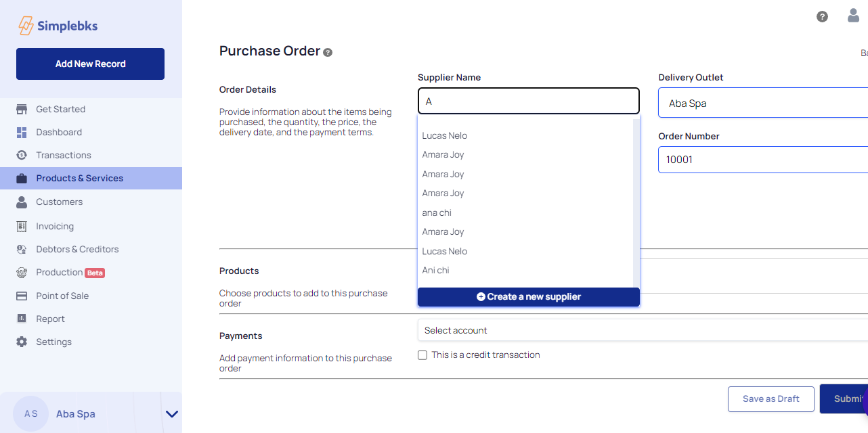Enable the credit transaction checkbox
This screenshot has width=868, height=433.
(422, 355)
